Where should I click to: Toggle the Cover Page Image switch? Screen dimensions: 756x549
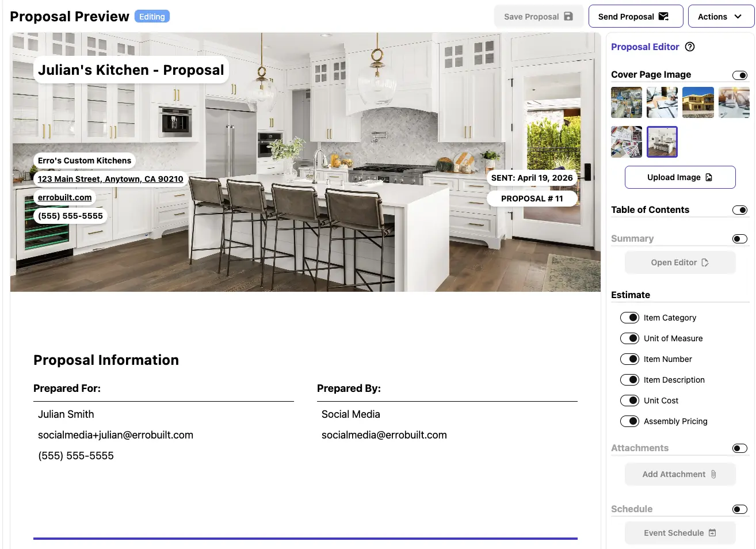click(740, 75)
